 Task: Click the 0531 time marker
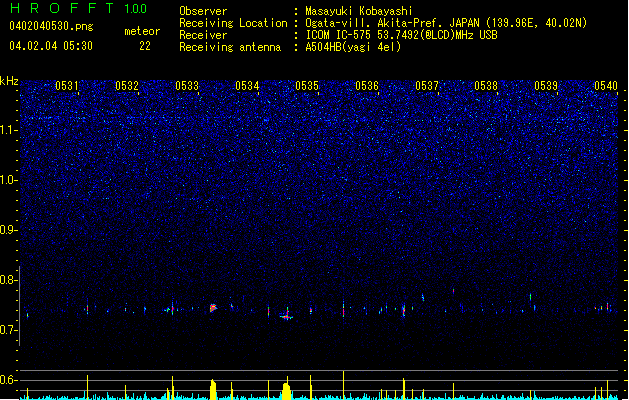tap(67, 86)
